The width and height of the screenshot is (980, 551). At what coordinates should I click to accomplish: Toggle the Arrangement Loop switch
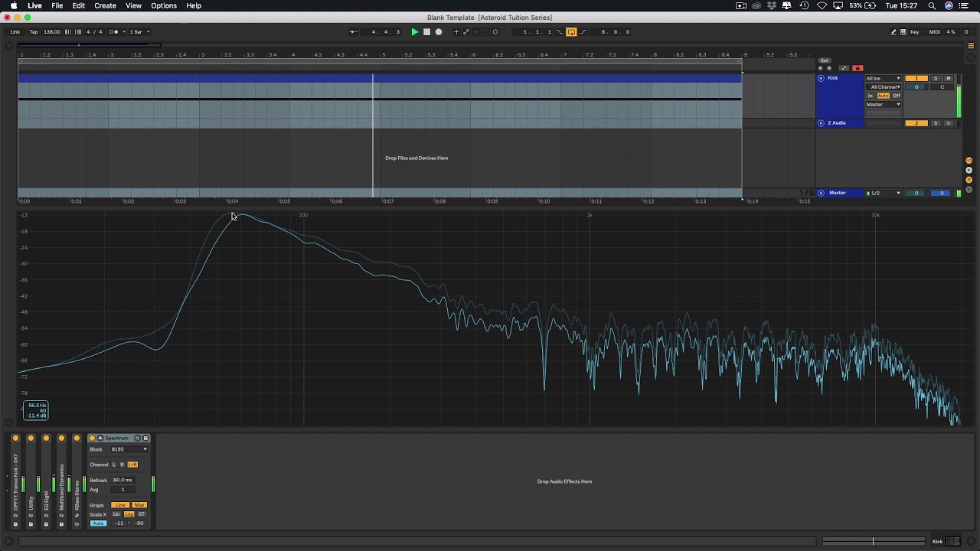click(571, 32)
